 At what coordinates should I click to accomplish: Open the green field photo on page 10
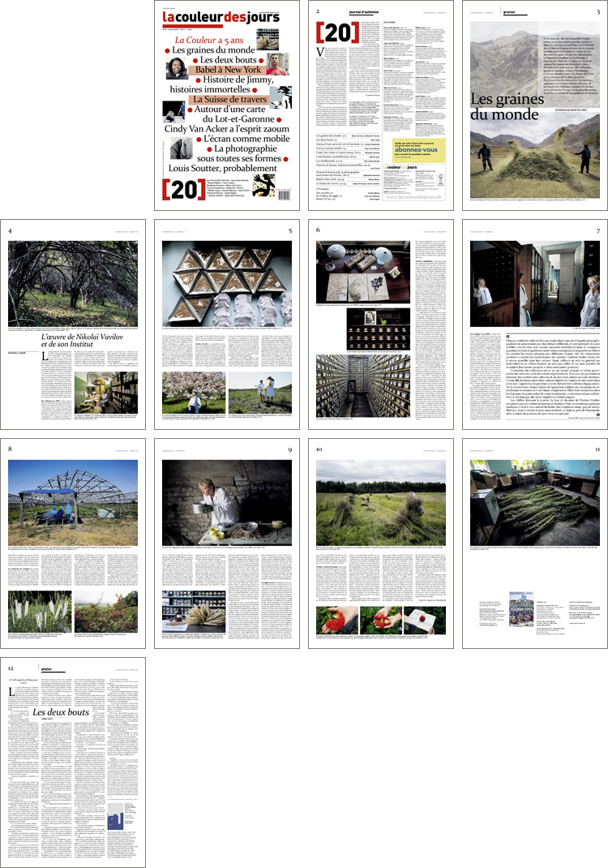coord(381,503)
